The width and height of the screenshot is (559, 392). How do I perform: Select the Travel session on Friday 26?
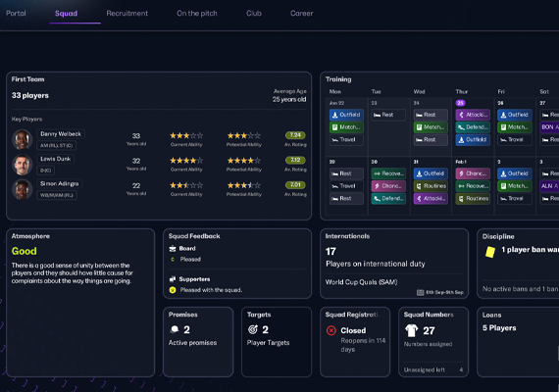[515, 140]
